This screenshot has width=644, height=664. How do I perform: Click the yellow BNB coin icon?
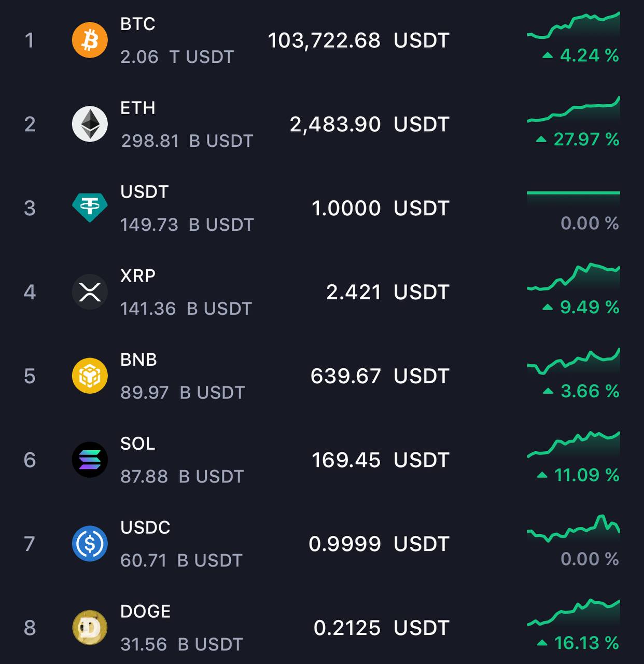[x=90, y=376]
